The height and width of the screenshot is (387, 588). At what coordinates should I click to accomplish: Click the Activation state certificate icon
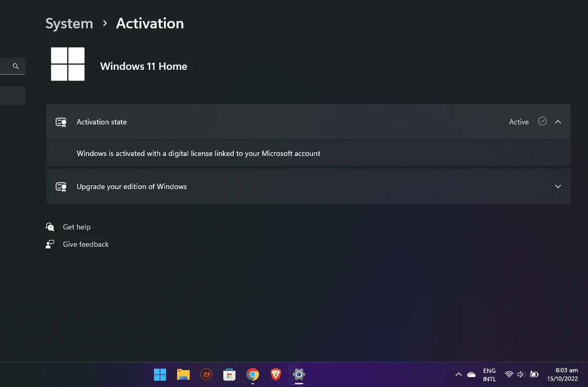[61, 122]
